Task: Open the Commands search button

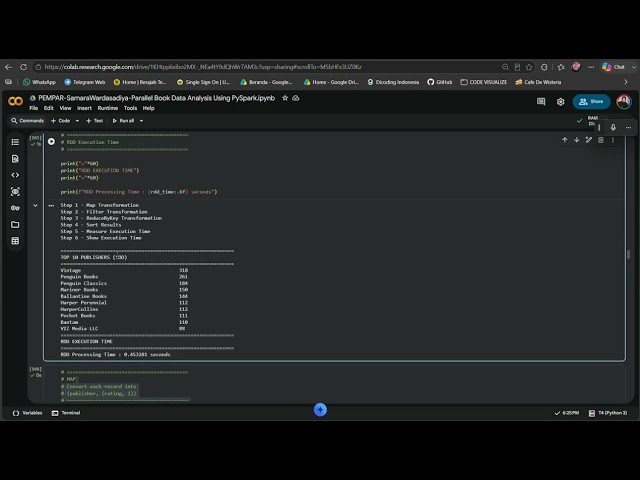Action: pos(27,121)
